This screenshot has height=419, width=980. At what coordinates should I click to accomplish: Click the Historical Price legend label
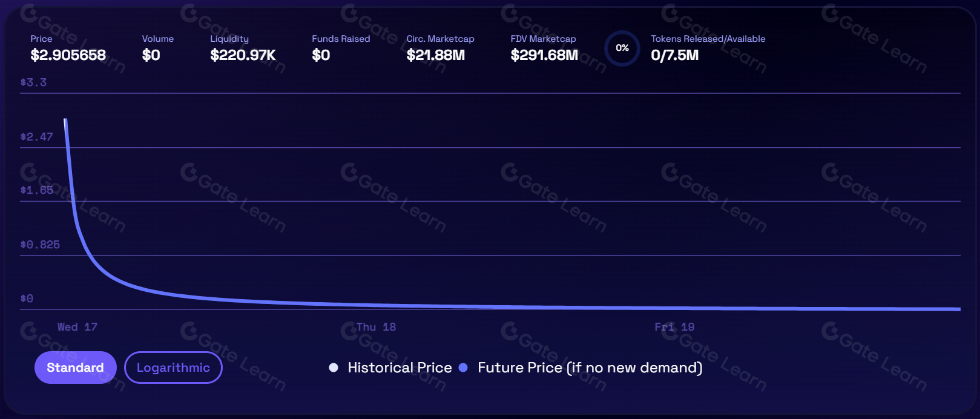click(x=400, y=368)
